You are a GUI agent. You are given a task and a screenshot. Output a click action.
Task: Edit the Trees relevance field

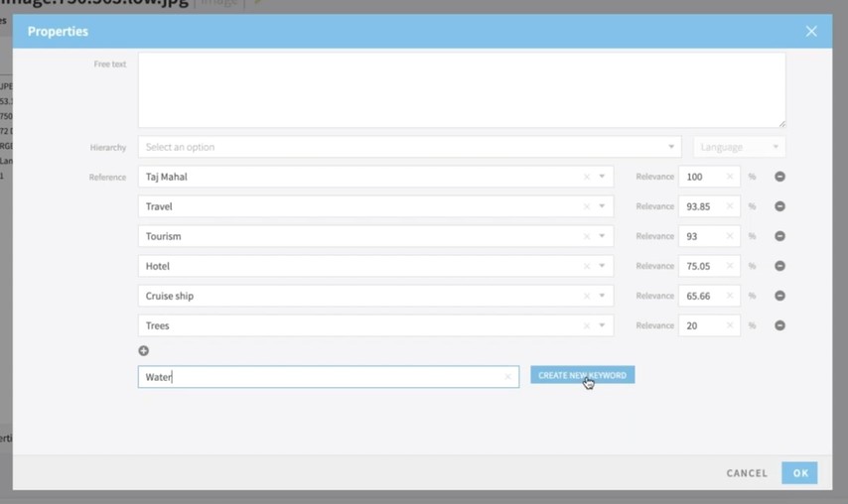coord(709,325)
